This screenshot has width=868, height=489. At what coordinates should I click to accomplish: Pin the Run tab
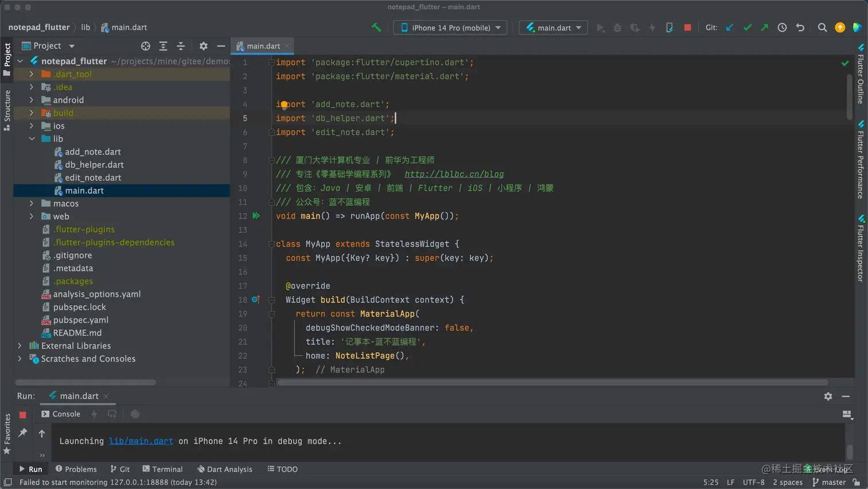point(22,433)
